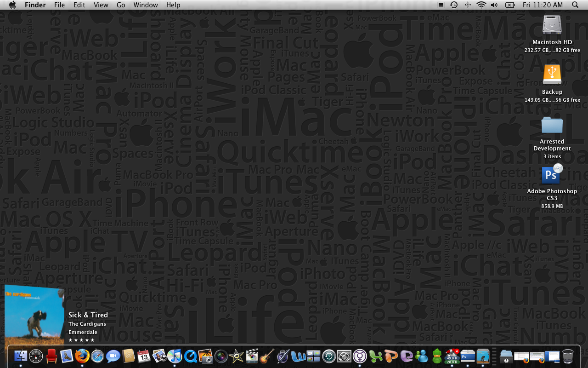Screen dimensions: 588x368
Task: Open Spaces from the dock
Action: (313, 356)
